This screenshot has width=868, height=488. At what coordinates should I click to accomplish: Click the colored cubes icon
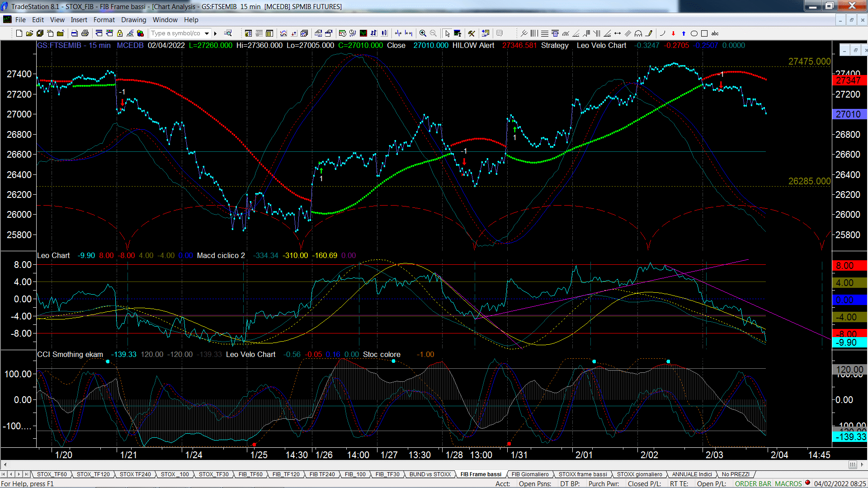(141, 33)
